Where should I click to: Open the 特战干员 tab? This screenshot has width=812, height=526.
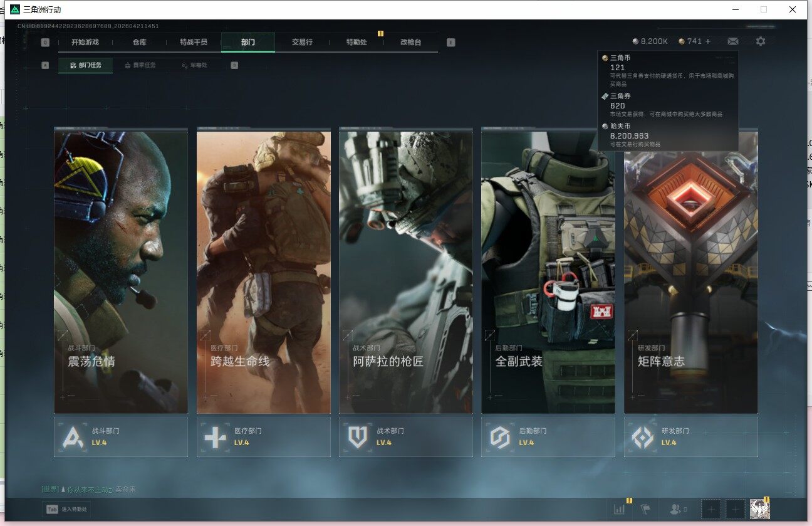tap(194, 43)
